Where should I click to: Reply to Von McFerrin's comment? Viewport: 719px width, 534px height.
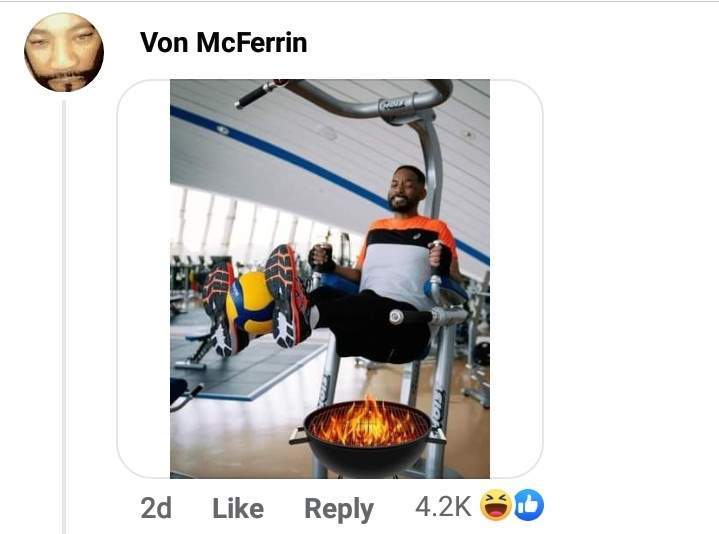pos(339,508)
